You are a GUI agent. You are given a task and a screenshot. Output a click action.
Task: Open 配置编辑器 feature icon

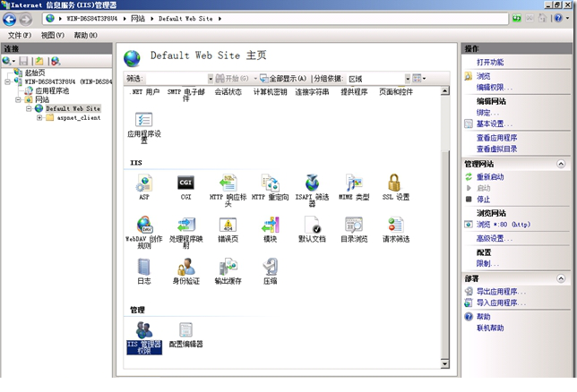point(185,330)
